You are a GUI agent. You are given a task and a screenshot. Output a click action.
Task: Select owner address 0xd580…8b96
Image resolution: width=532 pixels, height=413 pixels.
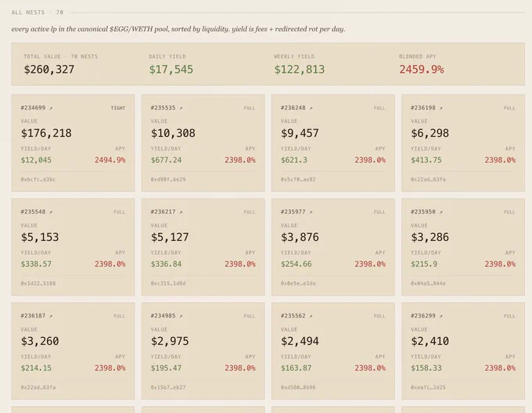pos(298,387)
